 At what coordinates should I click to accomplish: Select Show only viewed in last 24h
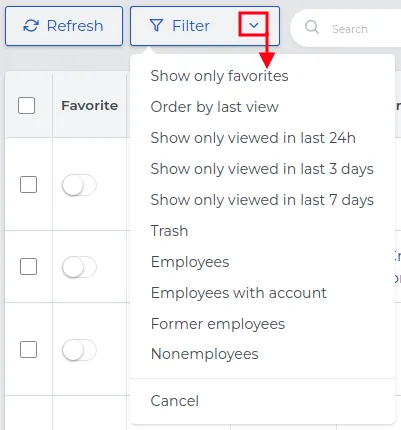point(253,138)
